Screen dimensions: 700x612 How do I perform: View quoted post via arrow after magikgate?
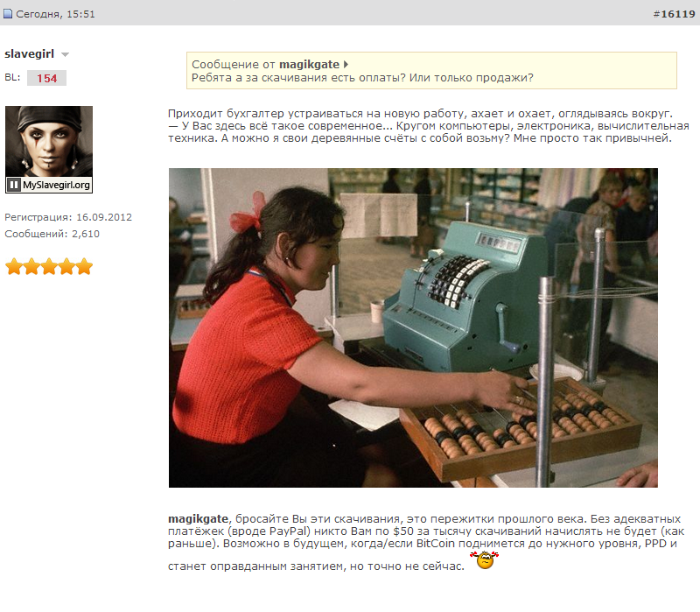point(346,64)
